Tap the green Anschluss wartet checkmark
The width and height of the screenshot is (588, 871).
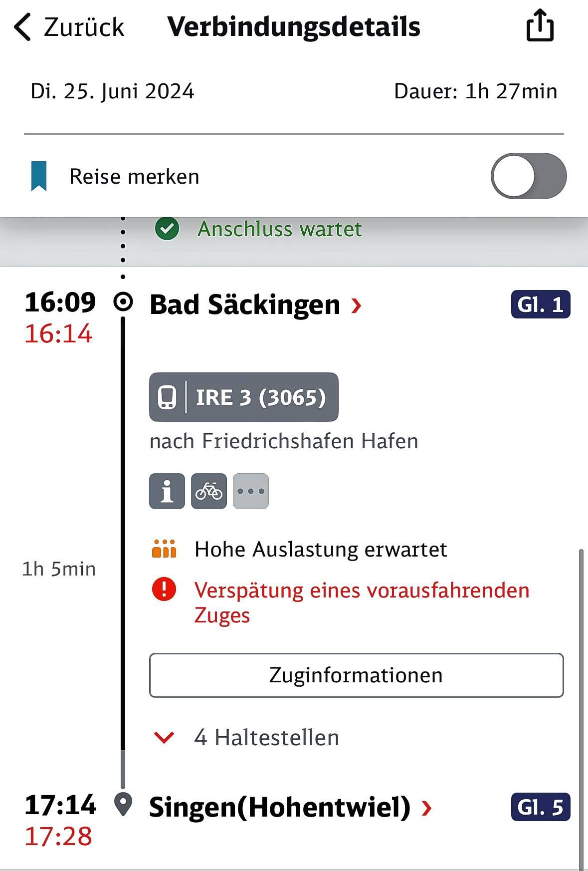point(167,229)
